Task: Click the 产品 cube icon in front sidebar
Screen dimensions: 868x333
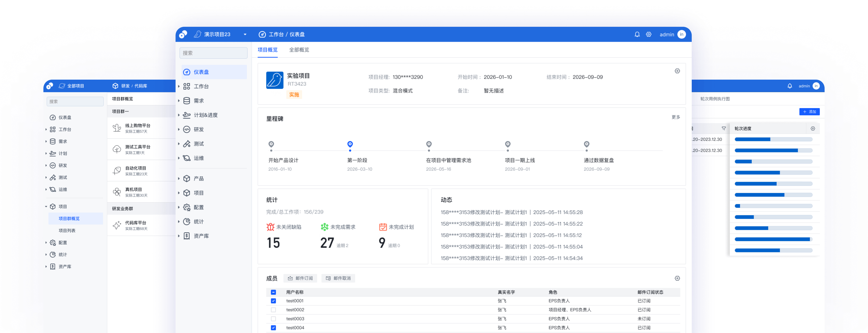Action: coord(187,179)
